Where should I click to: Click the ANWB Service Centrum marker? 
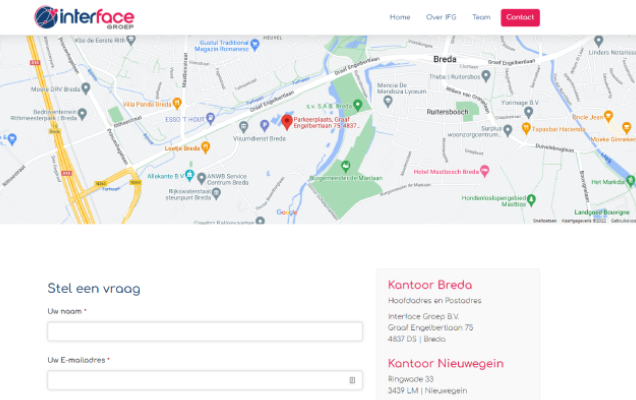pyautogui.click(x=200, y=176)
